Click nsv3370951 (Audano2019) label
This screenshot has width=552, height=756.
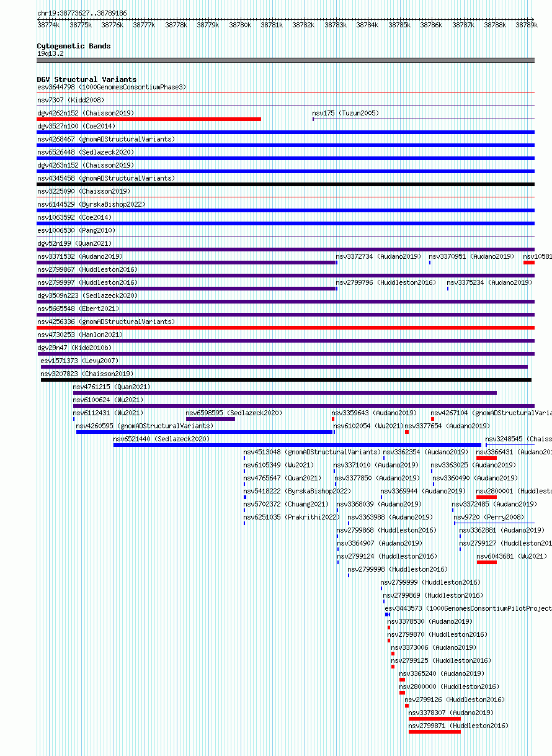(471, 256)
